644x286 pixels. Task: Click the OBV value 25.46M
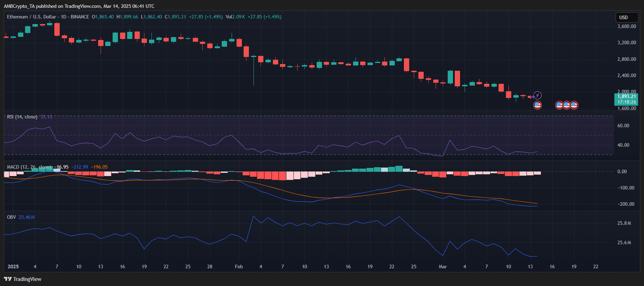point(27,217)
